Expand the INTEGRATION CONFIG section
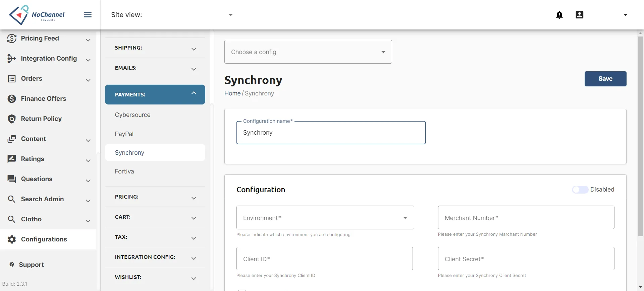Image resolution: width=644 pixels, height=291 pixels. click(155, 257)
